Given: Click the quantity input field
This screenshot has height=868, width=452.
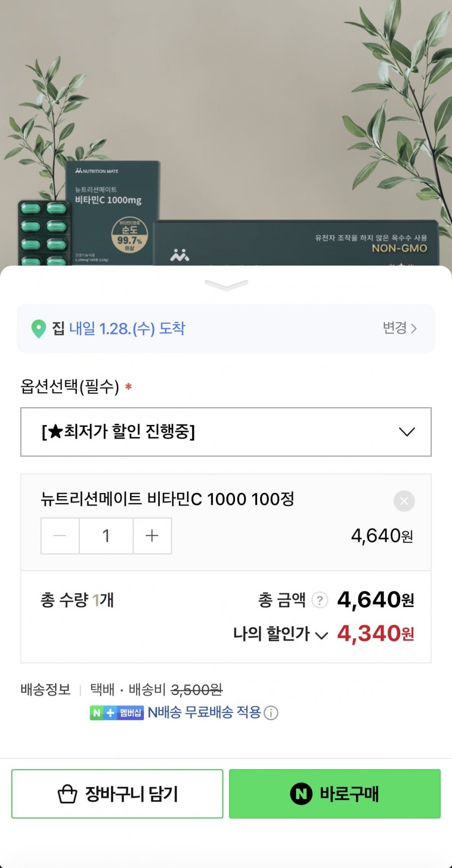Looking at the screenshot, I should pos(106,536).
